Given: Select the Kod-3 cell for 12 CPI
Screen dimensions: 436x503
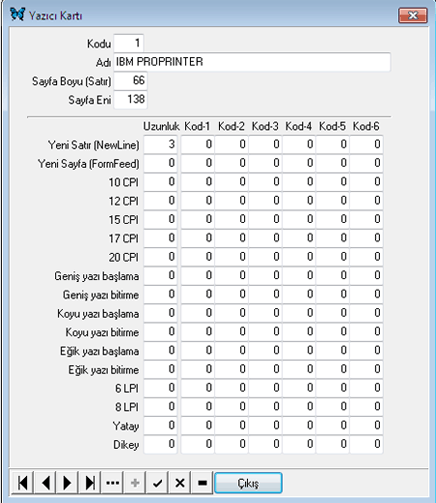Looking at the screenshot, I should 265,201.
